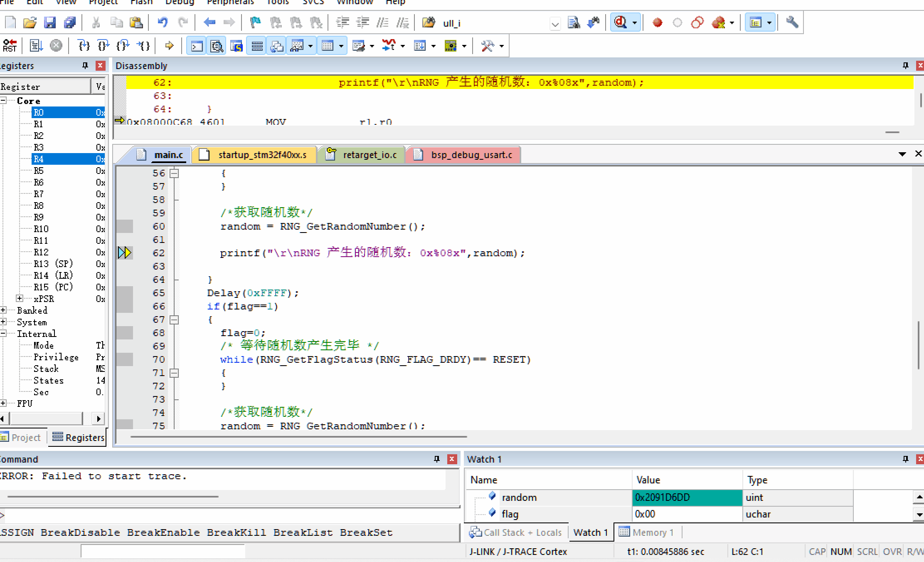Click the Step Into braces icon
924x562 pixels.
84,45
